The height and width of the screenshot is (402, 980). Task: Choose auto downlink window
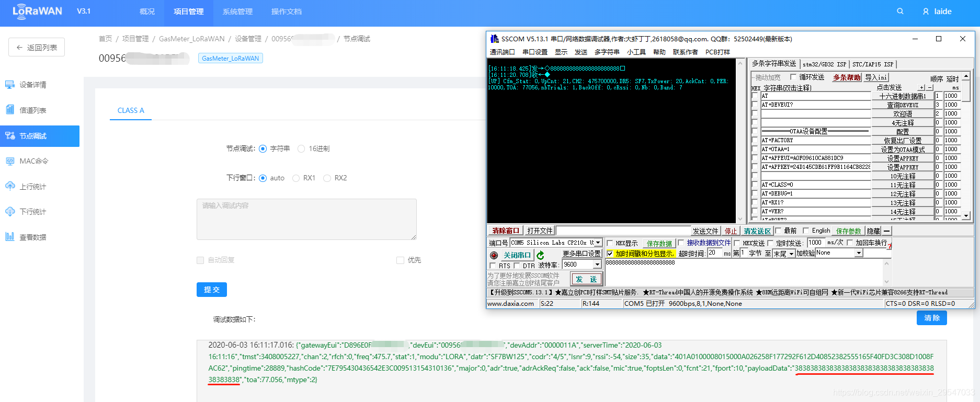(x=263, y=178)
